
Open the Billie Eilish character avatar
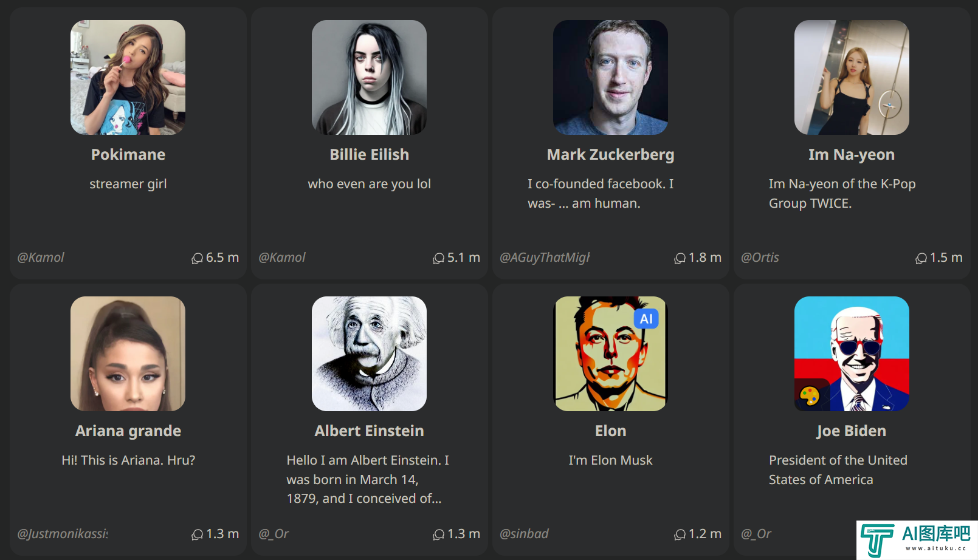[369, 77]
